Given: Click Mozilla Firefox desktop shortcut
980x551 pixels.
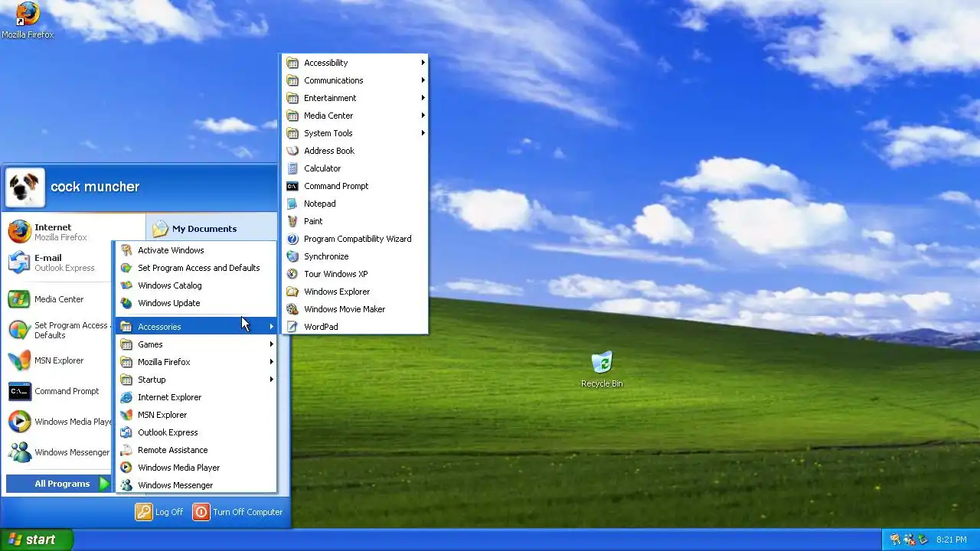Looking at the screenshot, I should coord(28,21).
